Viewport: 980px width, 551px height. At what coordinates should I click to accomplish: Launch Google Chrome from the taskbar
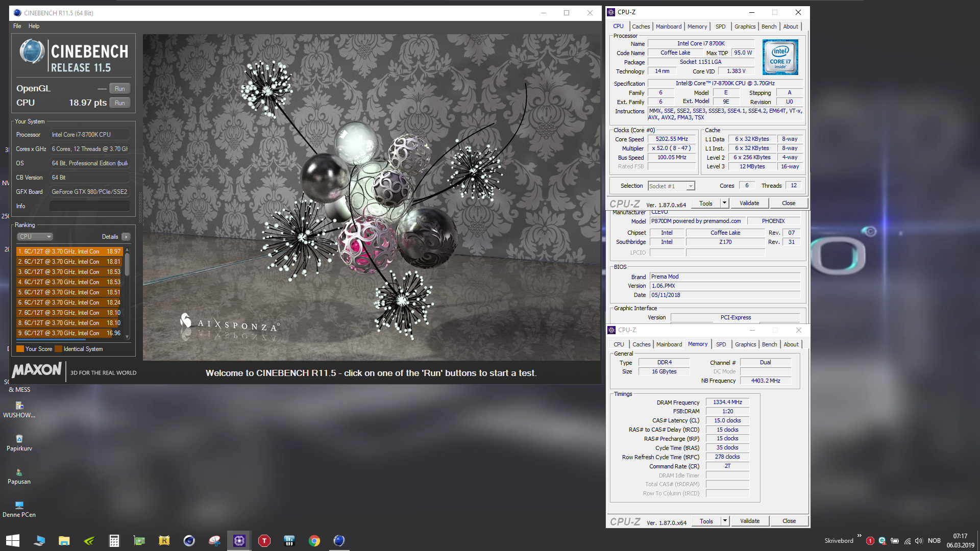pyautogui.click(x=314, y=541)
